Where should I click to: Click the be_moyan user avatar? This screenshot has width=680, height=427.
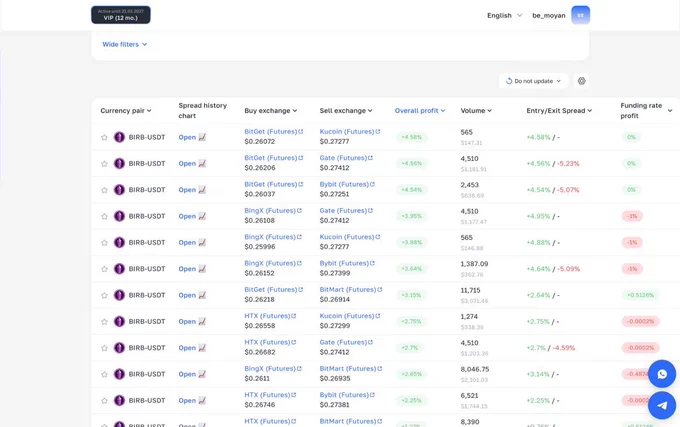coord(580,15)
